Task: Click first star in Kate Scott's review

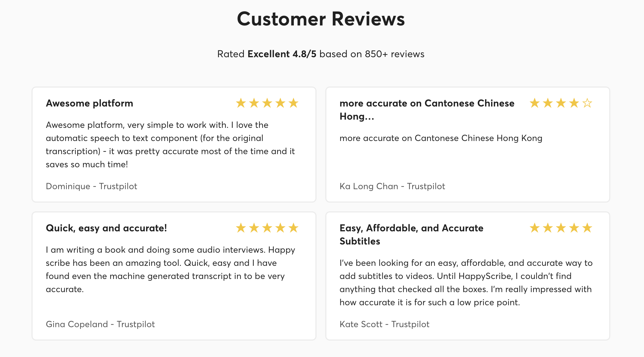Action: [535, 228]
